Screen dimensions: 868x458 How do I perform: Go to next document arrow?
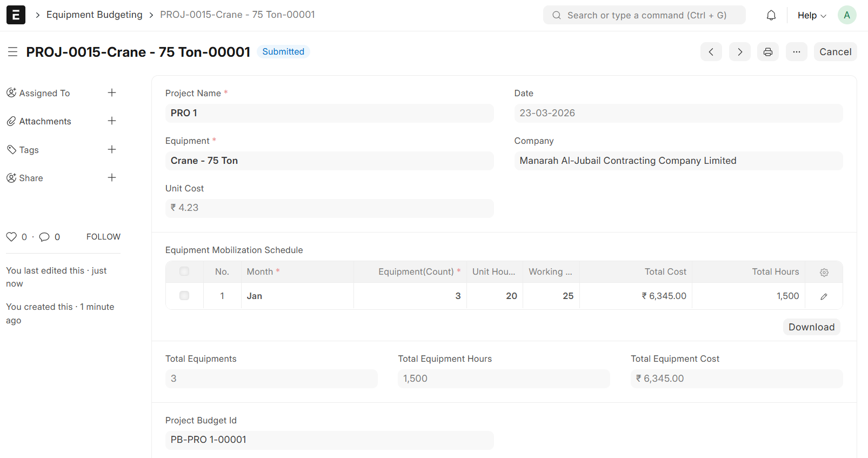pos(740,52)
